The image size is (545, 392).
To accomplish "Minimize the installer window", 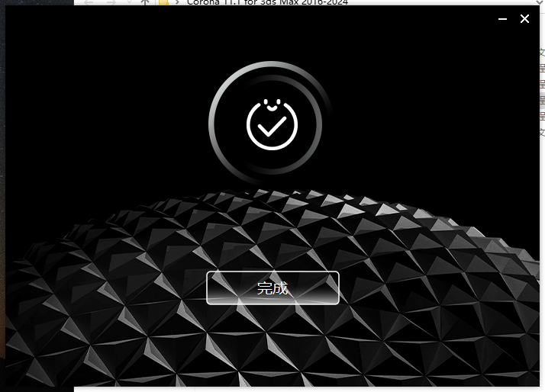I will click(x=503, y=19).
